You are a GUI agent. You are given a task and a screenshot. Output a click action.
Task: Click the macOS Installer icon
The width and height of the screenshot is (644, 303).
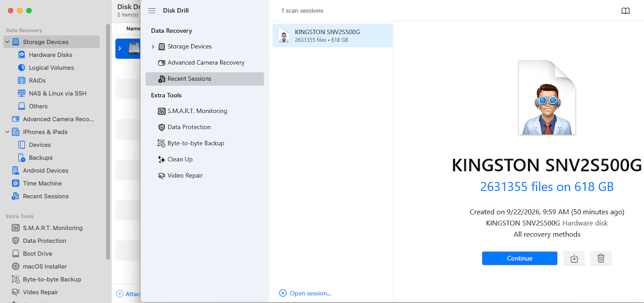point(15,266)
